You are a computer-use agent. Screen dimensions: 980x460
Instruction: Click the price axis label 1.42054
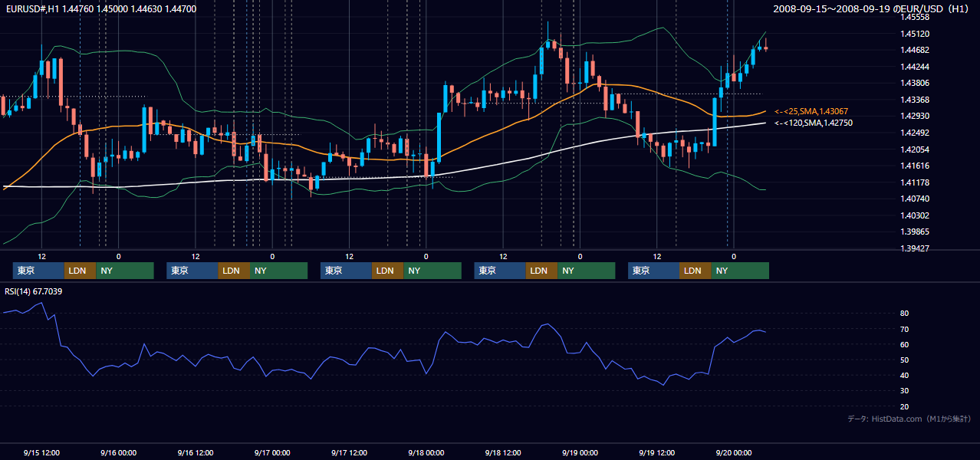914,149
